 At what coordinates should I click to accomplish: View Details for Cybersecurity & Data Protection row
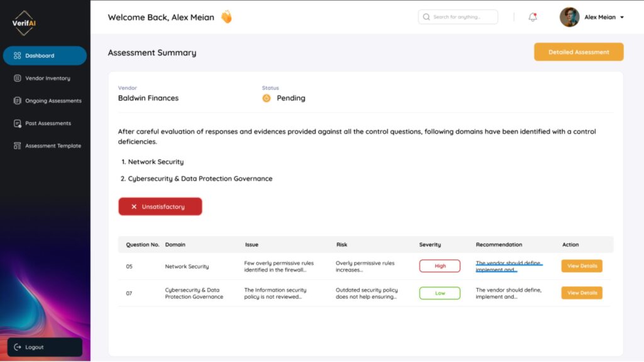point(582,293)
